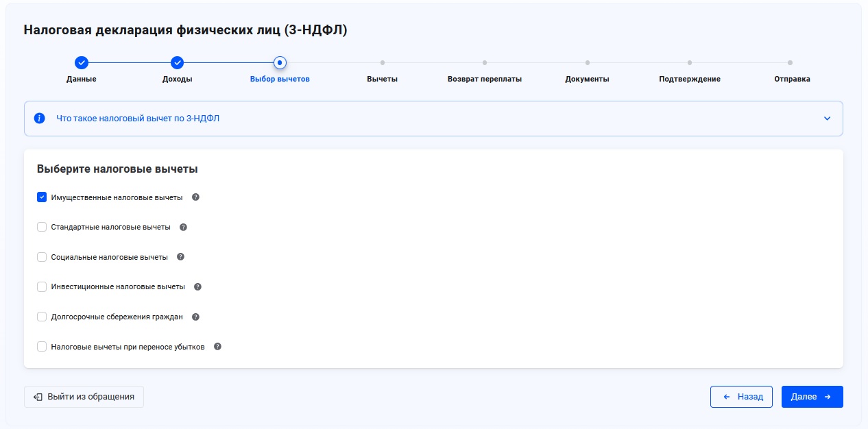Select Инвестиционные налоговые вычеты checkbox
The width and height of the screenshot is (868, 429).
point(42,286)
